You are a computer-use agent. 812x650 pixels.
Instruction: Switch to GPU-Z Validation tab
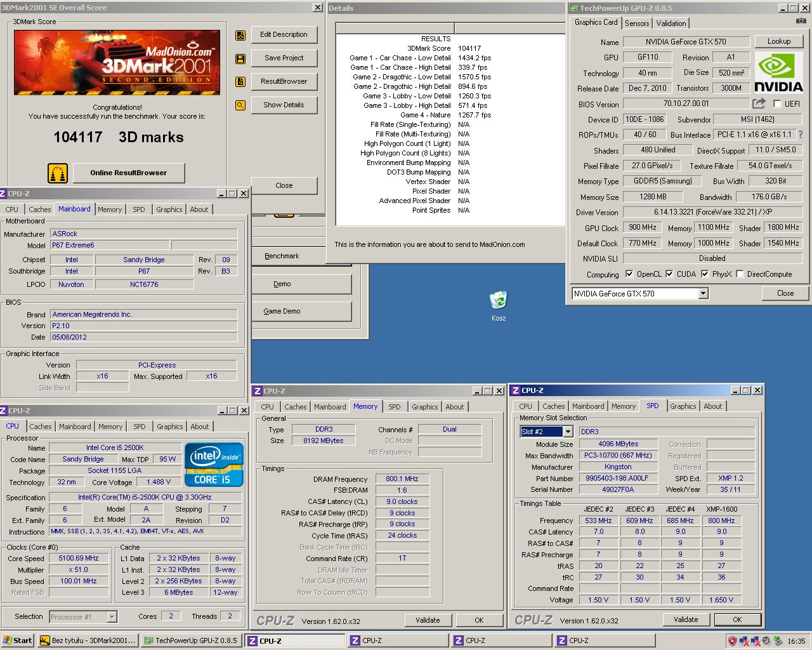pos(671,23)
